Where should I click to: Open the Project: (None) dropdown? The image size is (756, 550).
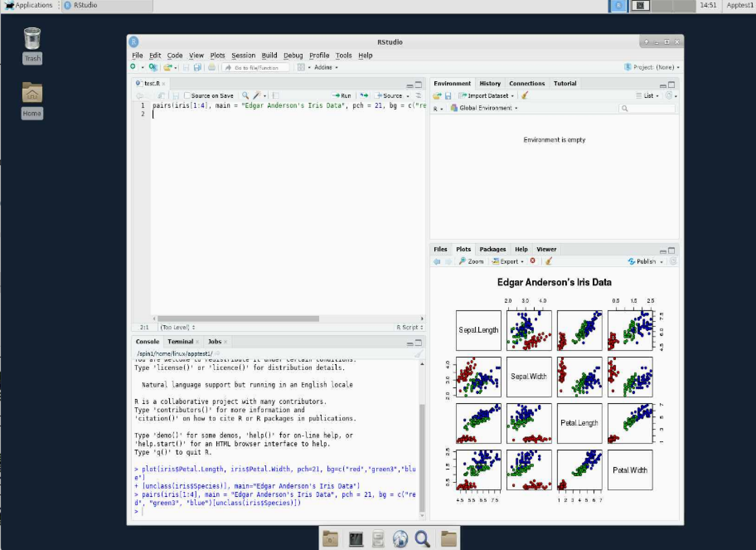tap(652, 67)
